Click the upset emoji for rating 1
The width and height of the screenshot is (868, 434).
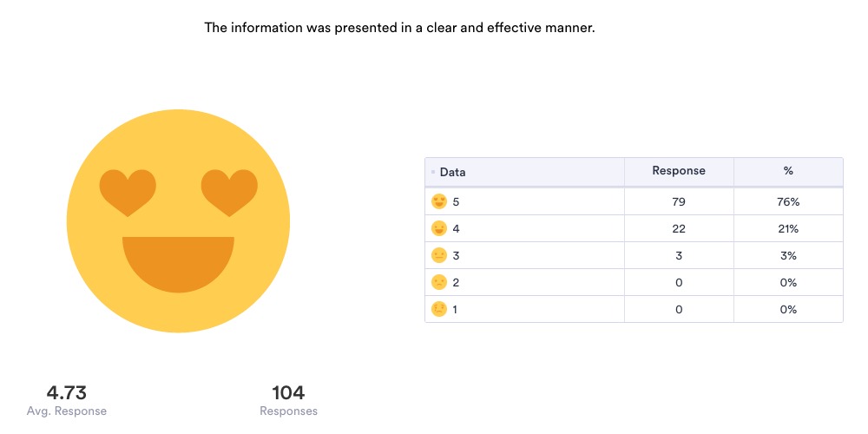pos(439,310)
